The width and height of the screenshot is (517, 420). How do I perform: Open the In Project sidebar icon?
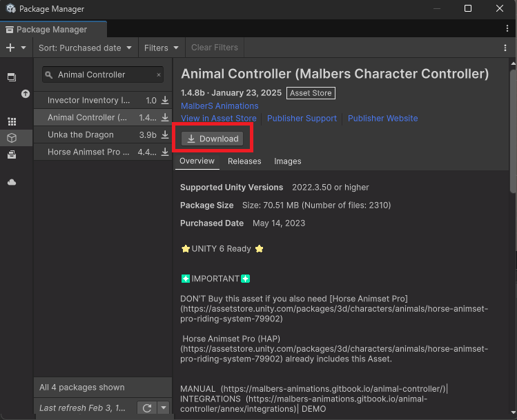point(12,77)
